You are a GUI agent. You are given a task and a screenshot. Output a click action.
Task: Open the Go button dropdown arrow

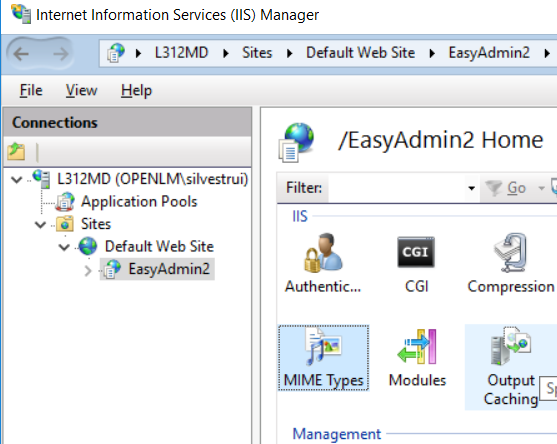click(541, 188)
